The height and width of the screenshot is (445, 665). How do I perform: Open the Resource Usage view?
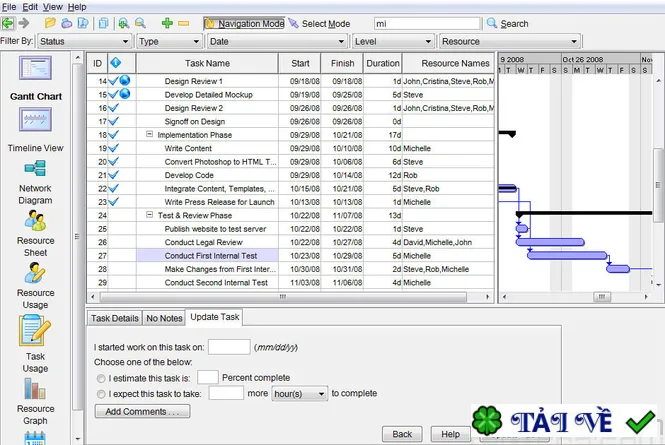[x=35, y=273]
